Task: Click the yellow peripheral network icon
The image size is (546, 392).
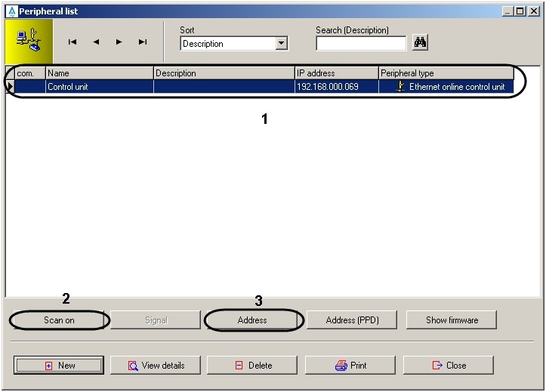Action: tap(29, 41)
